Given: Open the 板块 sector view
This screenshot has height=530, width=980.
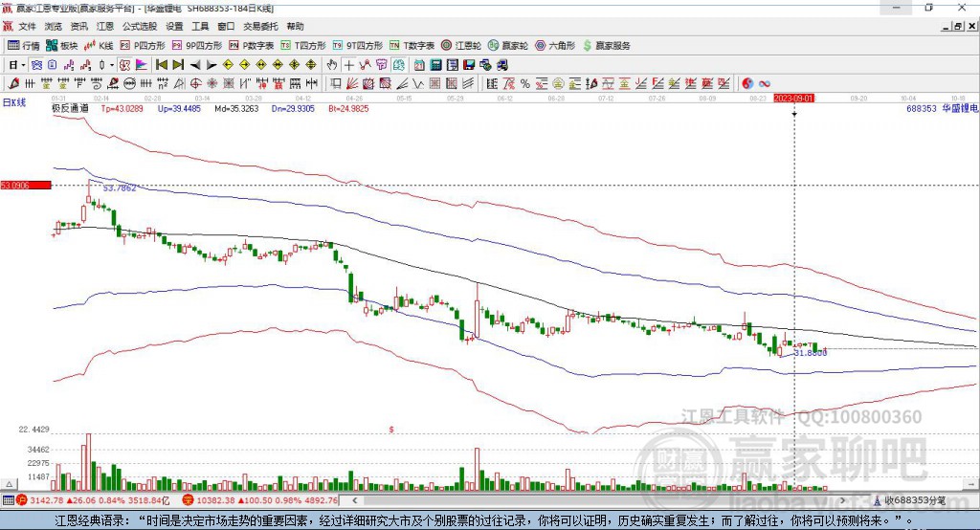Looking at the screenshot, I should tap(61, 46).
